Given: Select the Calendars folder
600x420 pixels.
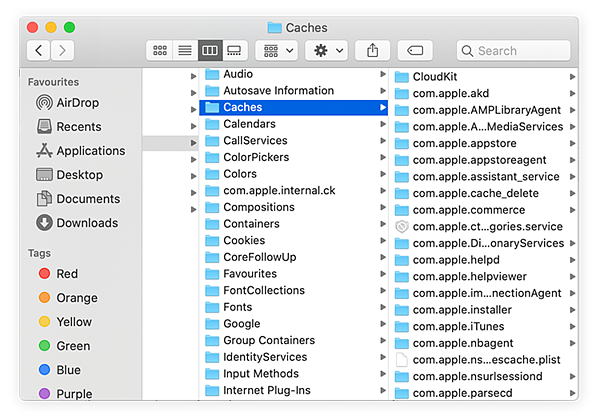Looking at the screenshot, I should 293,124.
